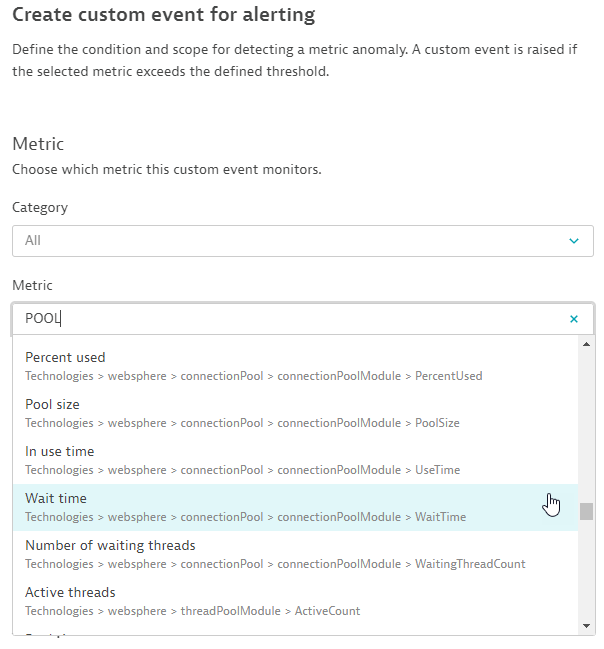Click the scrollbar track above the thumb
This screenshot has width=604, height=649.
click(586, 420)
